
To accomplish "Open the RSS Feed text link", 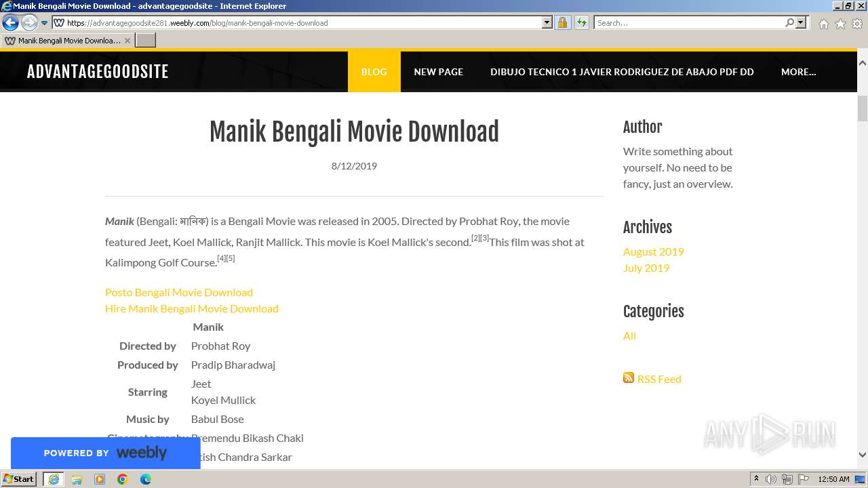I will (x=659, y=379).
